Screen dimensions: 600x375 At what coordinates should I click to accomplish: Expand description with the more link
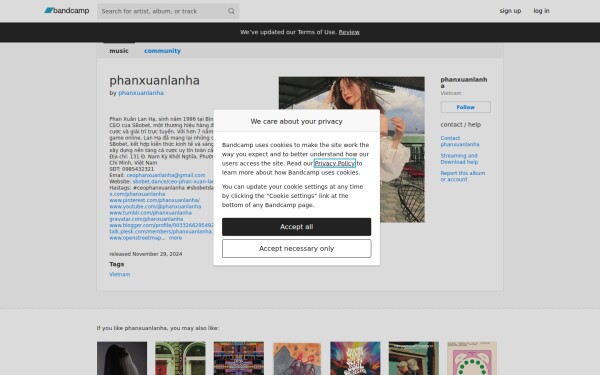click(175, 238)
